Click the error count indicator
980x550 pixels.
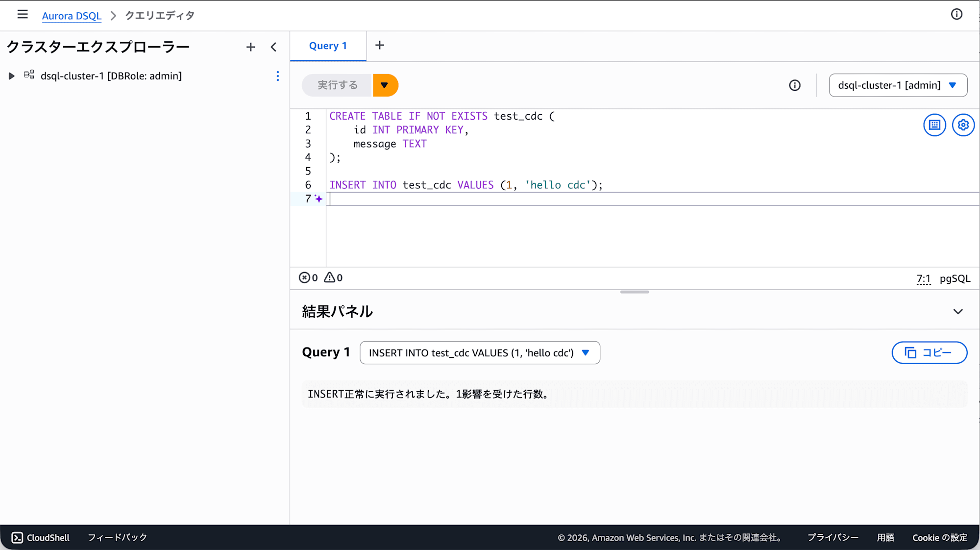[x=308, y=278]
